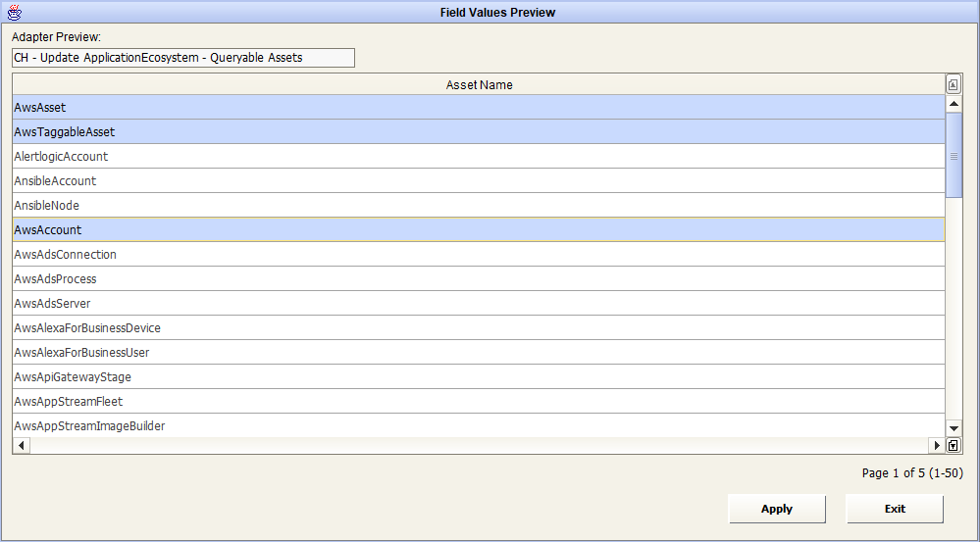Select the AwsAppStreamFleet row

(479, 402)
